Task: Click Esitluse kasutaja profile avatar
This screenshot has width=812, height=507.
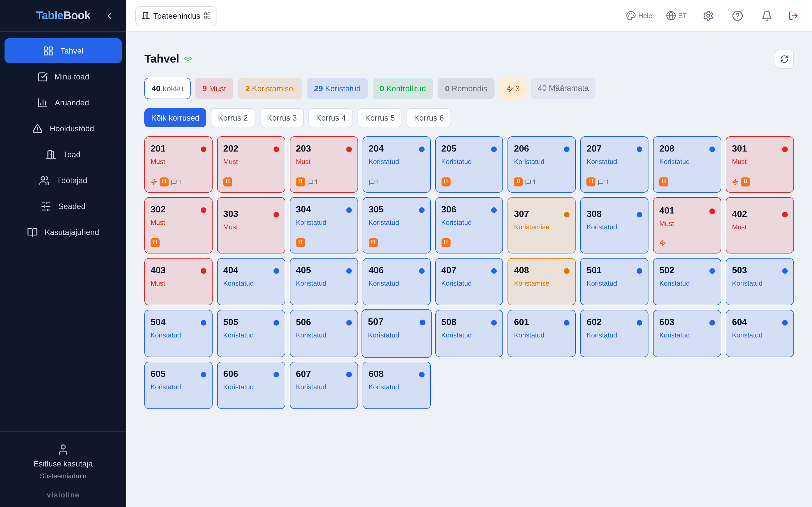Action: tap(63, 449)
